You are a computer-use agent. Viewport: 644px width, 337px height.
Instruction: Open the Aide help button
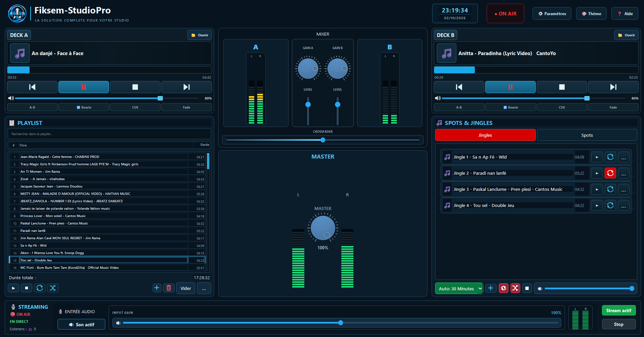coord(625,14)
